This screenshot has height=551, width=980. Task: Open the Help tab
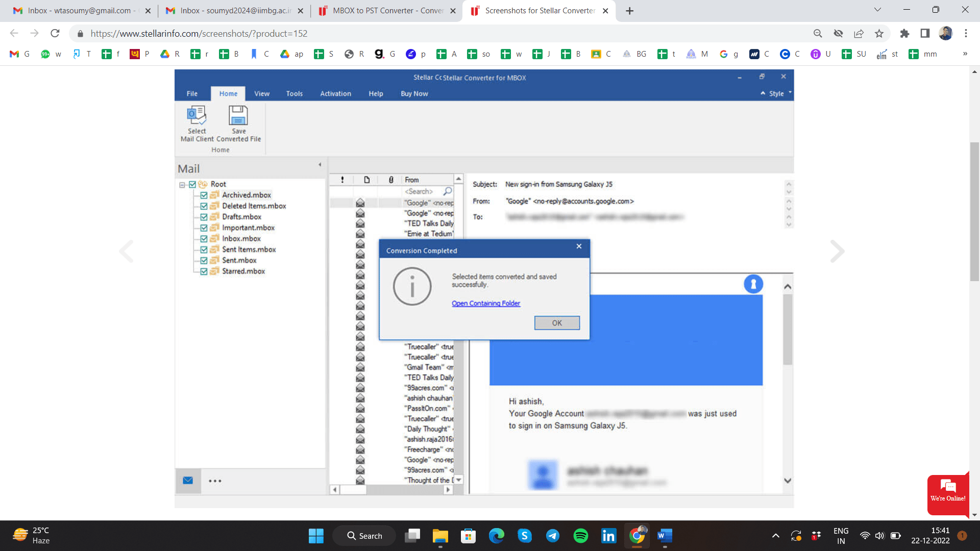pyautogui.click(x=376, y=93)
